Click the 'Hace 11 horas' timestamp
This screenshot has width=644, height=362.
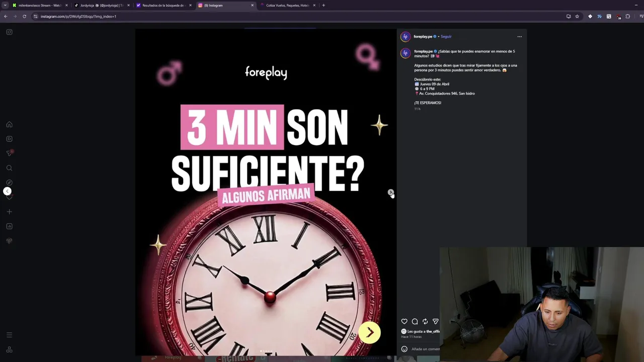[x=412, y=336]
